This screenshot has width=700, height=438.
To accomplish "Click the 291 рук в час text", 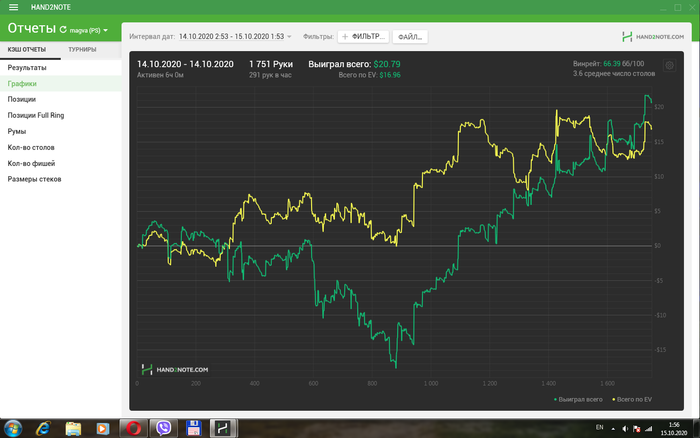I will click(x=270, y=75).
